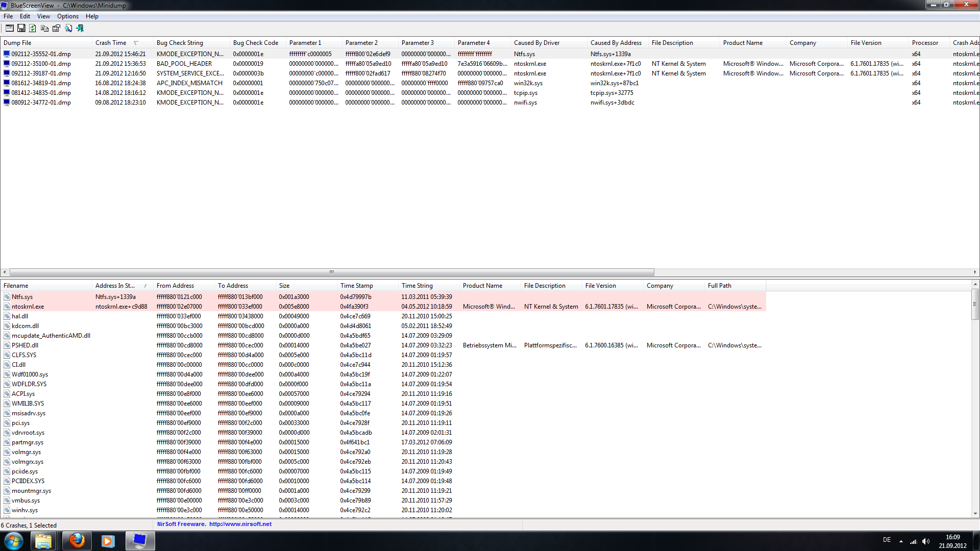Click the Copy Selected Items icon
This screenshot has width=980, height=551.
tap(44, 28)
